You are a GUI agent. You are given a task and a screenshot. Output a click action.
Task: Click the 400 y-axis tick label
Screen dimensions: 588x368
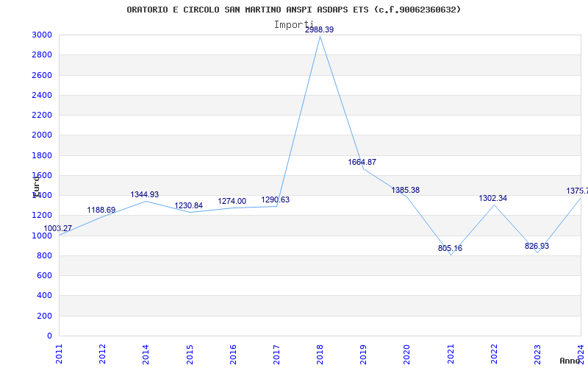pyautogui.click(x=45, y=296)
